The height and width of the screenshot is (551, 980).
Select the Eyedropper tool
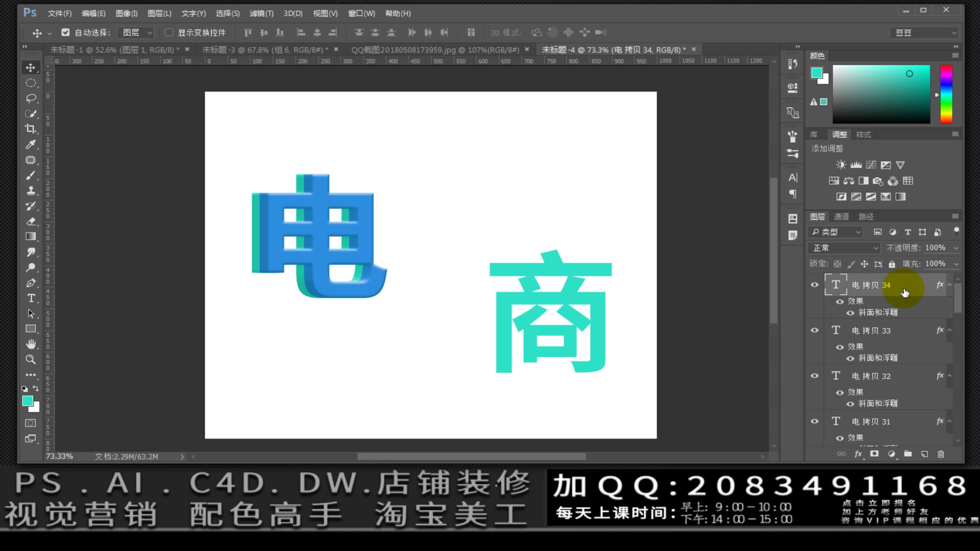point(30,144)
